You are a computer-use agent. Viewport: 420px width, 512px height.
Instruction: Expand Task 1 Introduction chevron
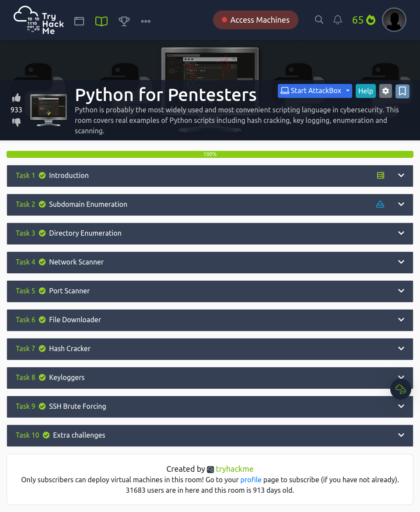[x=401, y=175]
